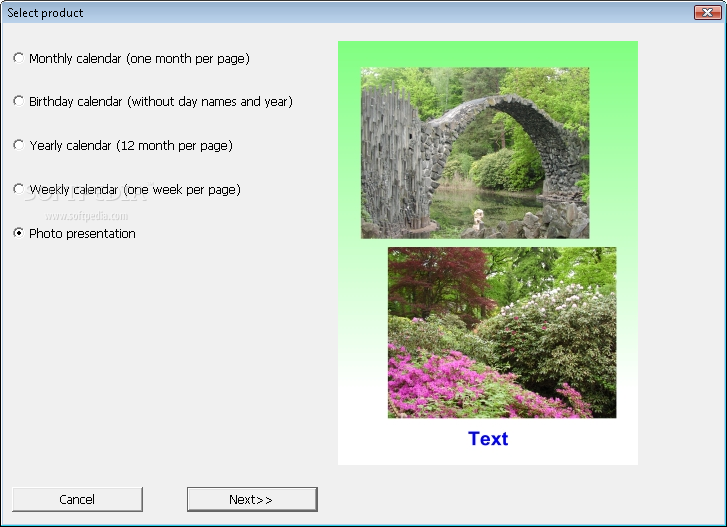Click the blue 'Text' caption in preview
The image size is (727, 527).
[488, 438]
